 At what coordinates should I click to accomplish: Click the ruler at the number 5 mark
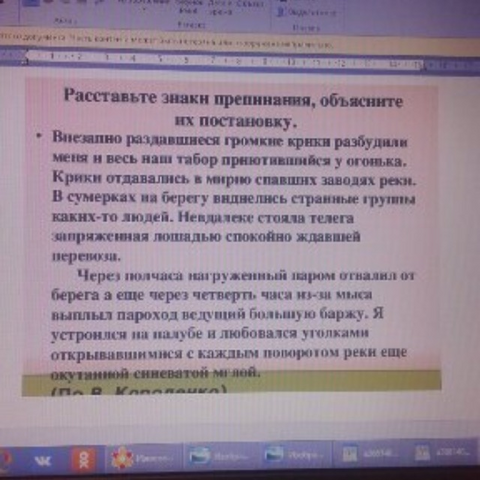[x=160, y=59]
